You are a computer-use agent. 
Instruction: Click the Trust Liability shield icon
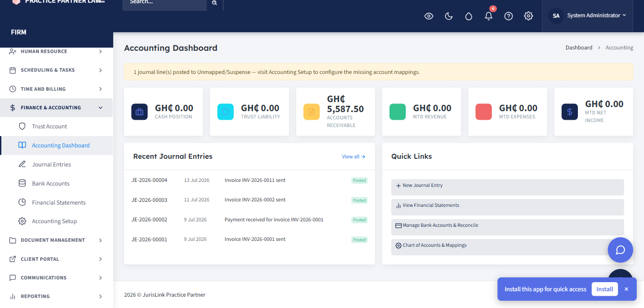pos(226,112)
